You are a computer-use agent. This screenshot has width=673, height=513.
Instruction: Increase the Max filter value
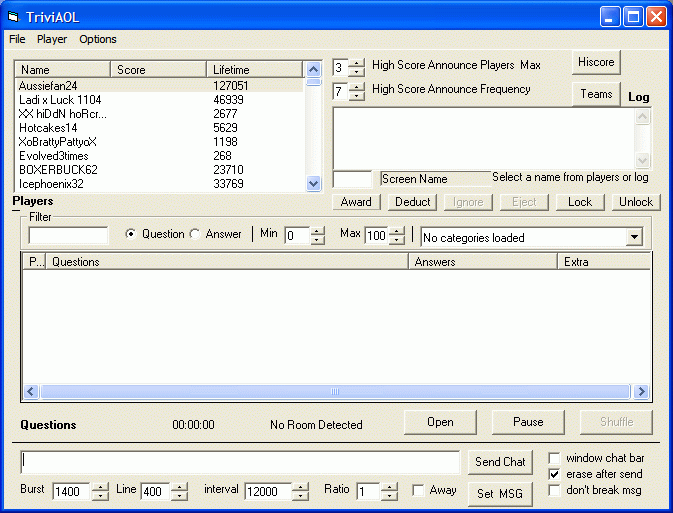tap(397, 231)
